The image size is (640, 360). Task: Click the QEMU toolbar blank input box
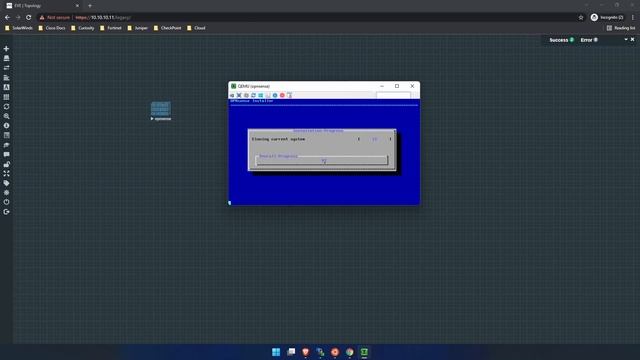coord(393,96)
